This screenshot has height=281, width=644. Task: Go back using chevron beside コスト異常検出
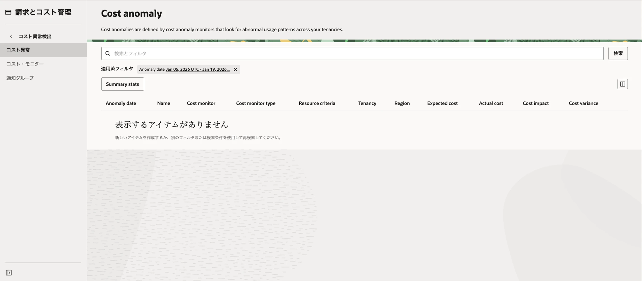(11, 36)
